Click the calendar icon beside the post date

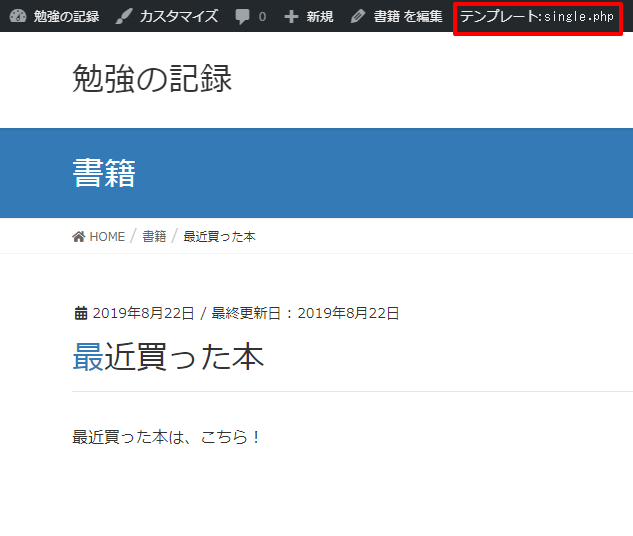(x=81, y=314)
